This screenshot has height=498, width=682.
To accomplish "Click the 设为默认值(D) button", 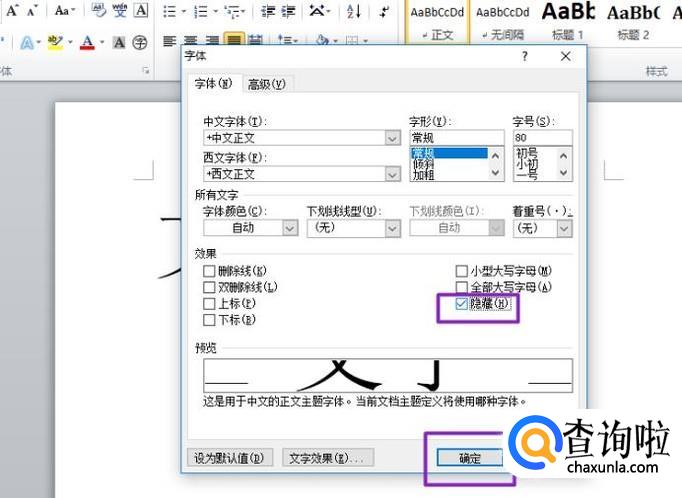I will [230, 458].
